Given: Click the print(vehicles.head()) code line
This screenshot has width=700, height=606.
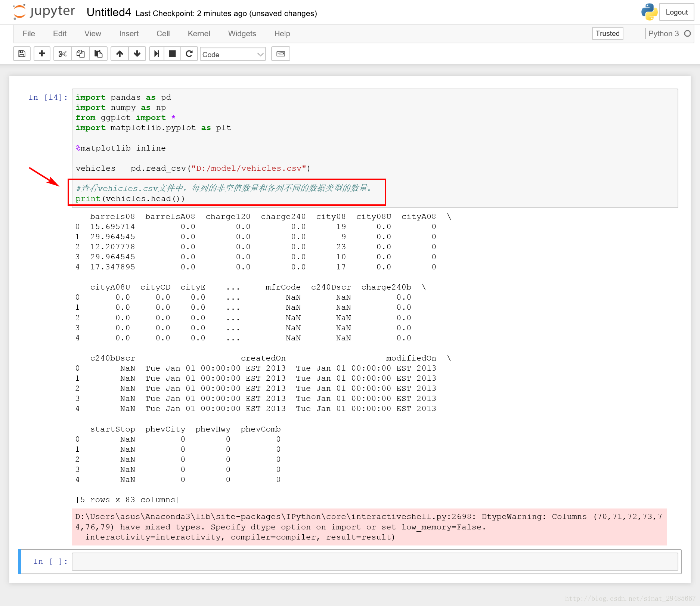Looking at the screenshot, I should point(130,199).
